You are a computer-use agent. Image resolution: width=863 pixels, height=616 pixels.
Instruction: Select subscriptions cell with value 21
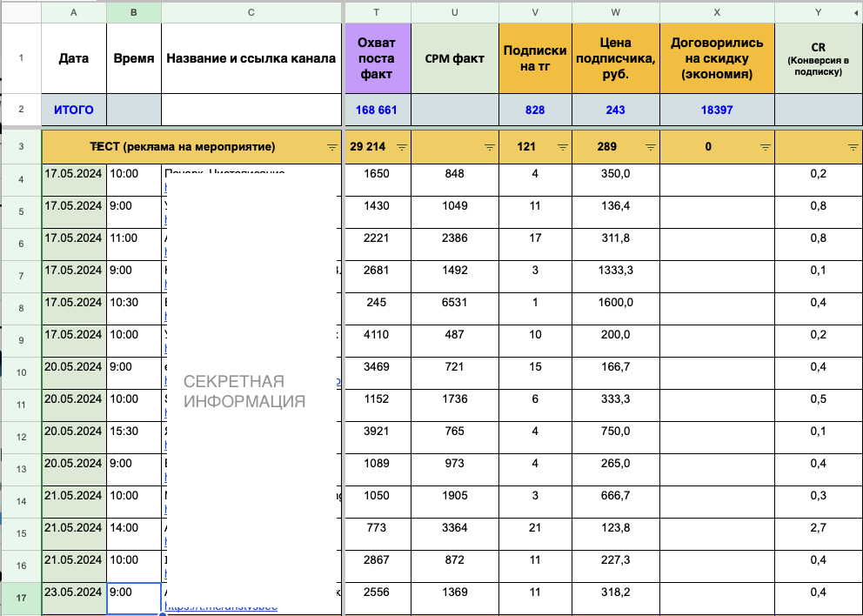click(535, 534)
